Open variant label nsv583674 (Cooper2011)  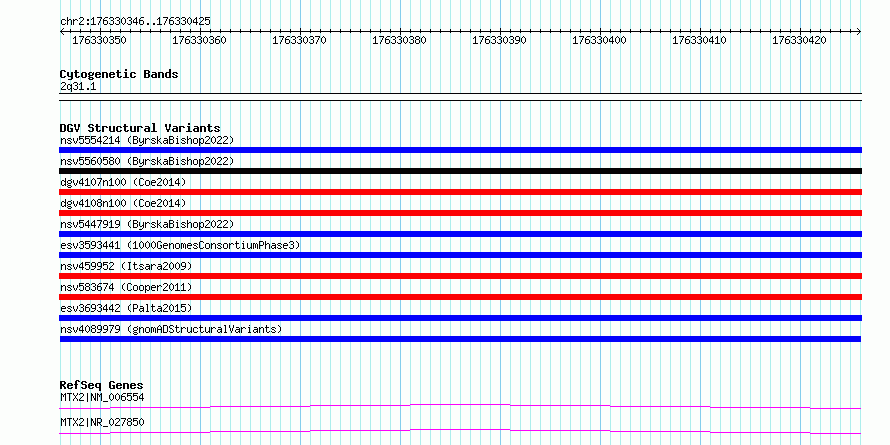click(x=126, y=287)
